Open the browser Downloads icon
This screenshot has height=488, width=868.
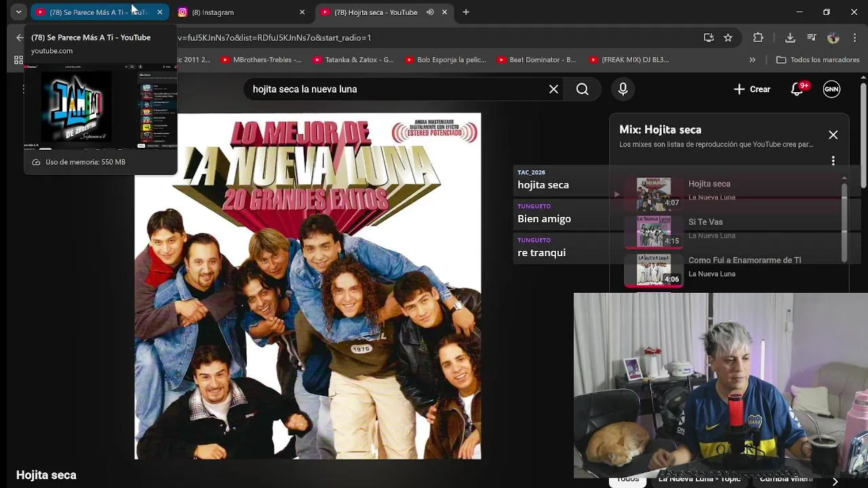pos(790,38)
